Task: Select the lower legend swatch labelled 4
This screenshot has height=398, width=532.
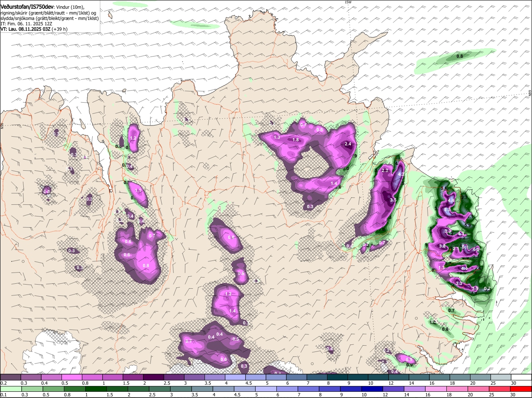Action: click(x=223, y=389)
